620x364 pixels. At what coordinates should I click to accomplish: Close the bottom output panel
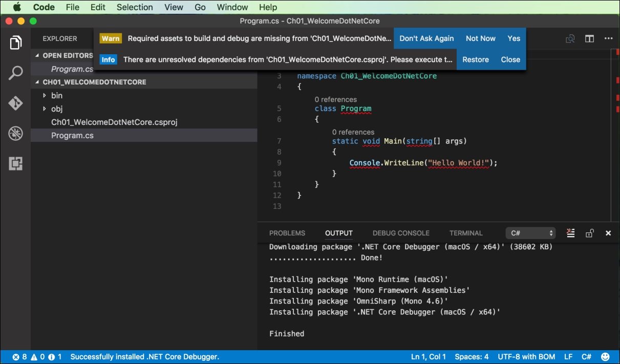(608, 233)
